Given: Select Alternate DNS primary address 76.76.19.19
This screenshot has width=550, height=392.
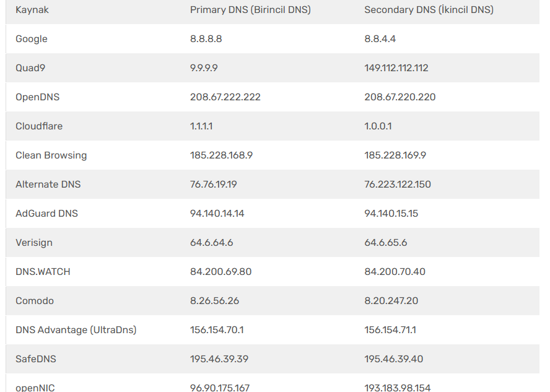Looking at the screenshot, I should (x=213, y=185).
